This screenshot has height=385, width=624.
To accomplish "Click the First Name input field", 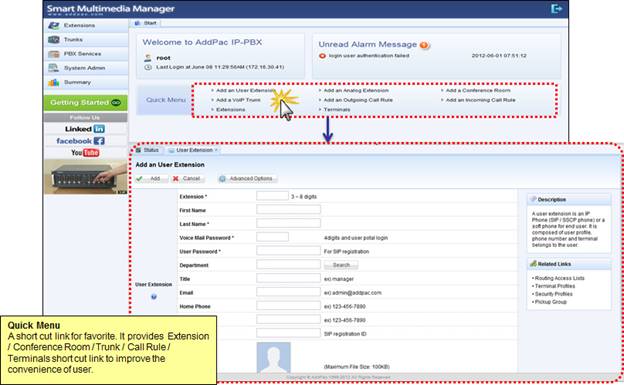I will 288,209.
